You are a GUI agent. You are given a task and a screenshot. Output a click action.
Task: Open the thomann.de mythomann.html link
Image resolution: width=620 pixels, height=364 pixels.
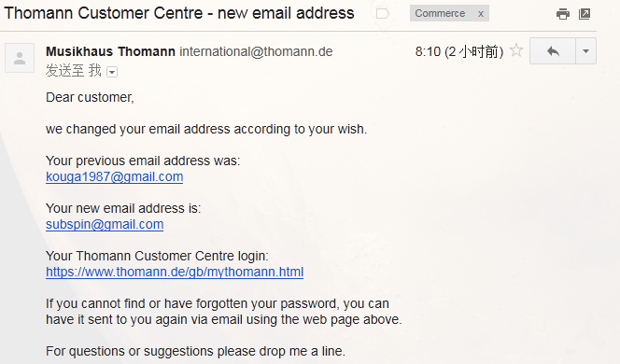[175, 272]
